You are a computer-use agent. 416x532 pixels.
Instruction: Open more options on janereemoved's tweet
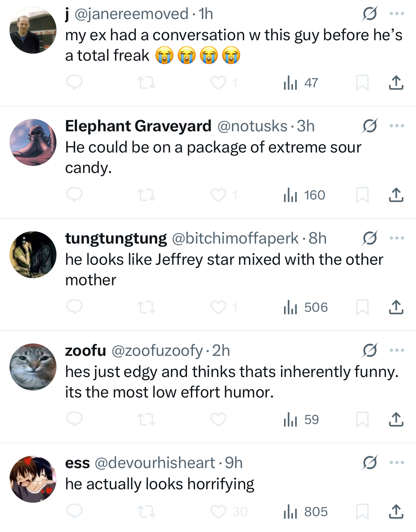397,14
